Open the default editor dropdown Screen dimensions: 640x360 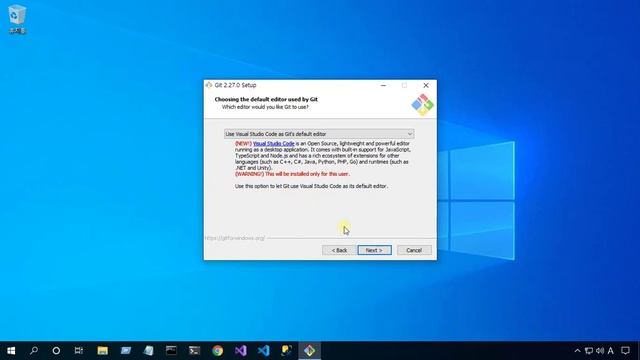319,134
